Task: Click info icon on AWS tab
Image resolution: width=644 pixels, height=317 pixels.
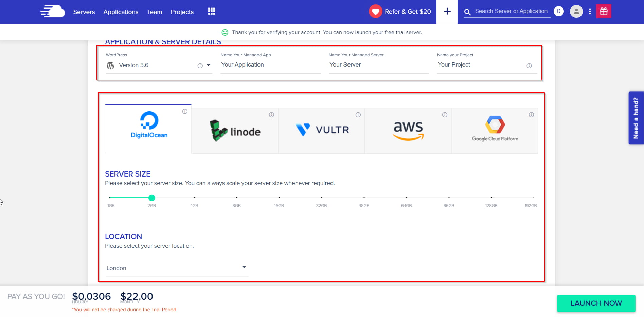Action: coord(445,115)
